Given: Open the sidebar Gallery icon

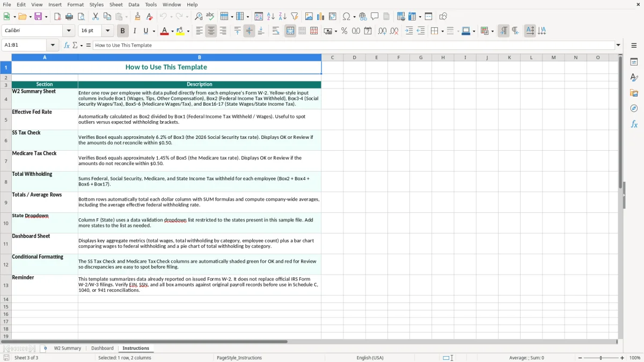Looking at the screenshot, I should point(634,93).
